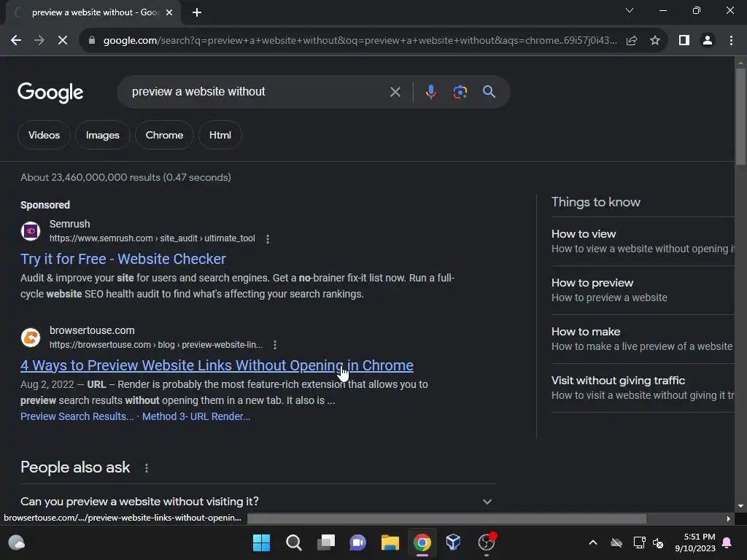Stop loading the page
The image size is (747, 560).
point(63,41)
